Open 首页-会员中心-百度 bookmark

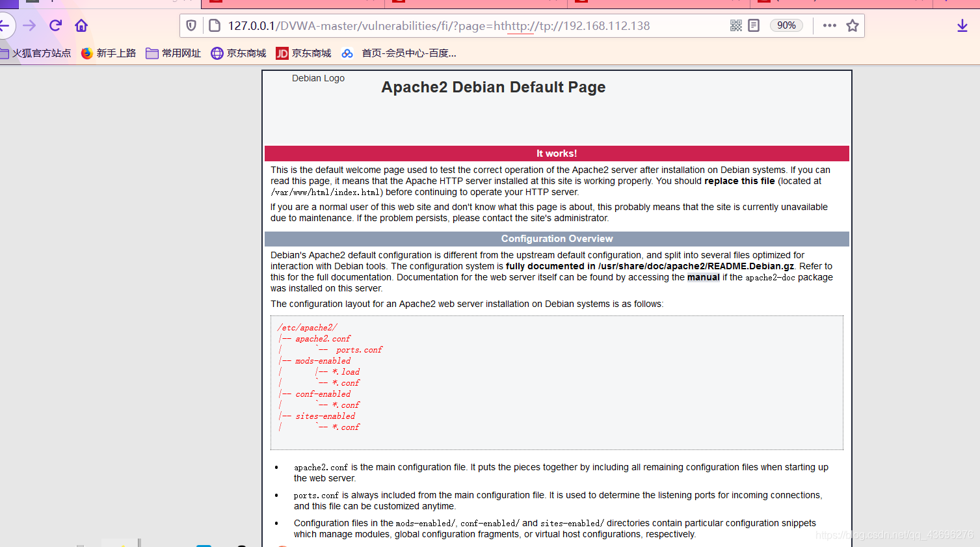[x=399, y=53]
